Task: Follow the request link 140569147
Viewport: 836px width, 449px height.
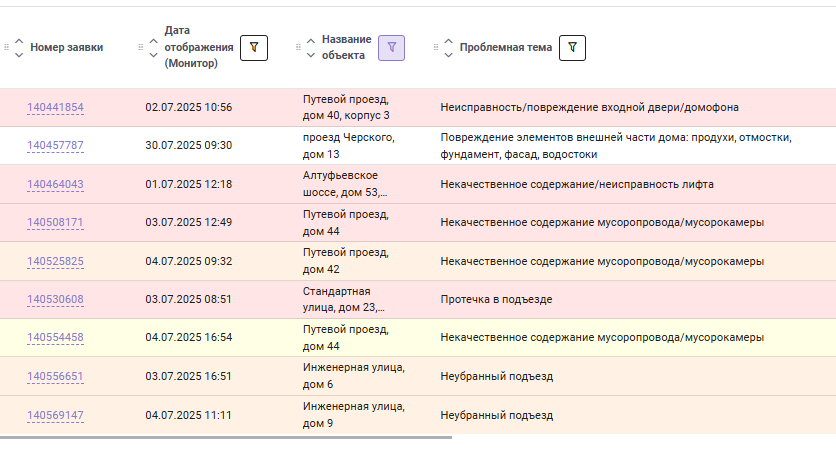Action: 55,415
